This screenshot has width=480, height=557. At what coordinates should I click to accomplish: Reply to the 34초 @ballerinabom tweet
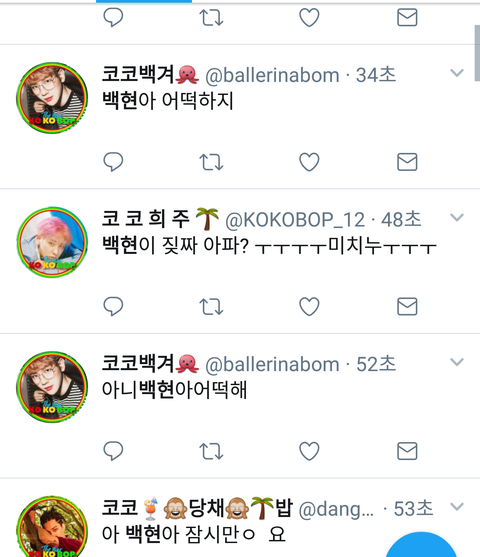tap(113, 162)
